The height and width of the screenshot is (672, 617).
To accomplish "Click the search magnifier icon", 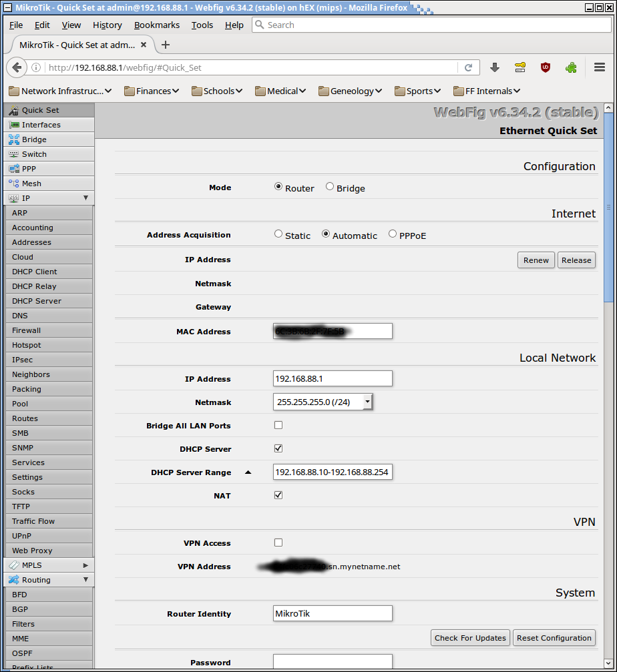I will click(x=259, y=25).
